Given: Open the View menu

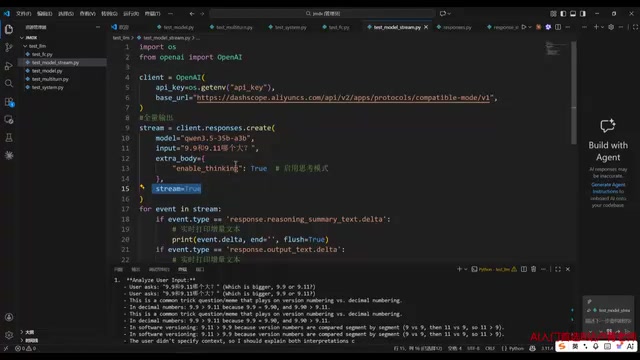Looking at the screenshot, I should pyautogui.click(x=87, y=13).
